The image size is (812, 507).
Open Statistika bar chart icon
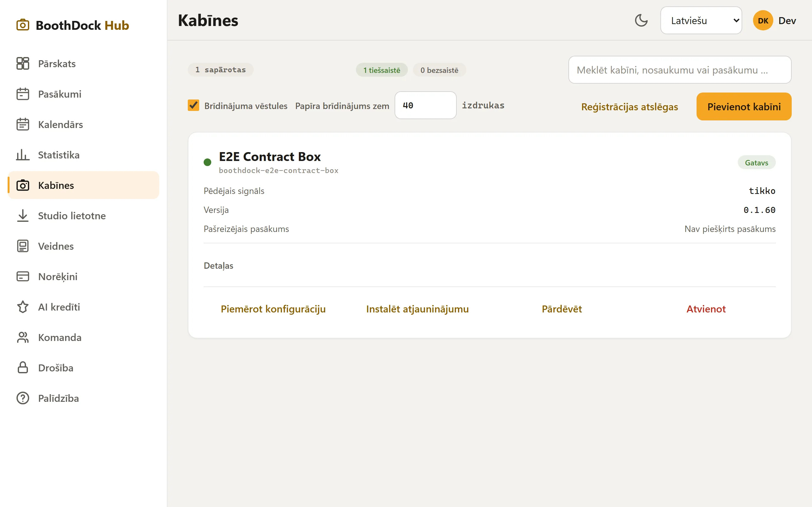[23, 155]
